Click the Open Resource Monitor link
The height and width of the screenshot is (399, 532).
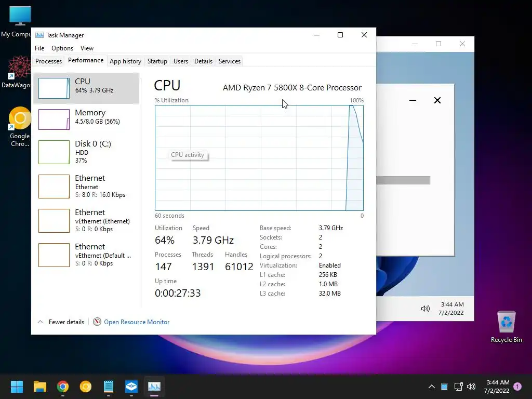[137, 322]
